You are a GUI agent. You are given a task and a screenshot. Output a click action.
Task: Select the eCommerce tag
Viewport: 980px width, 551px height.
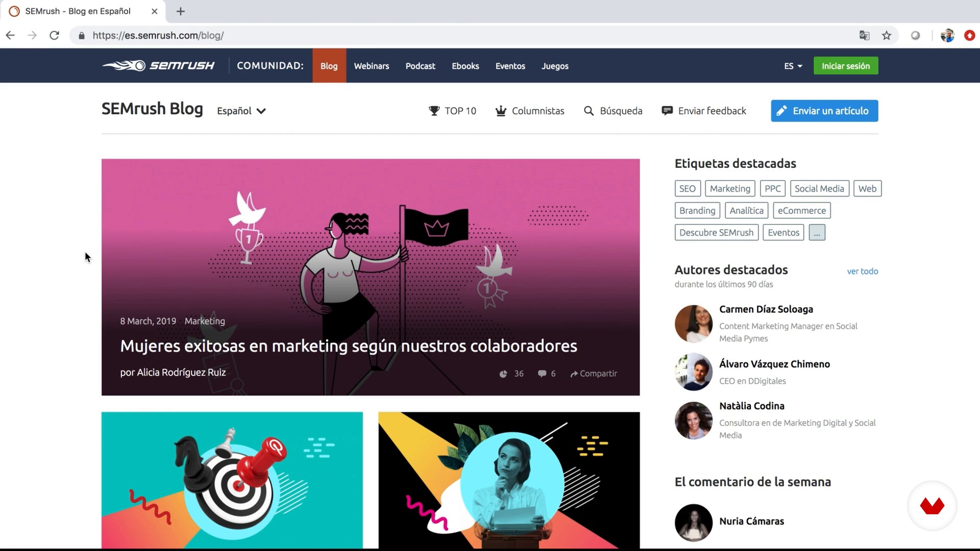(802, 211)
